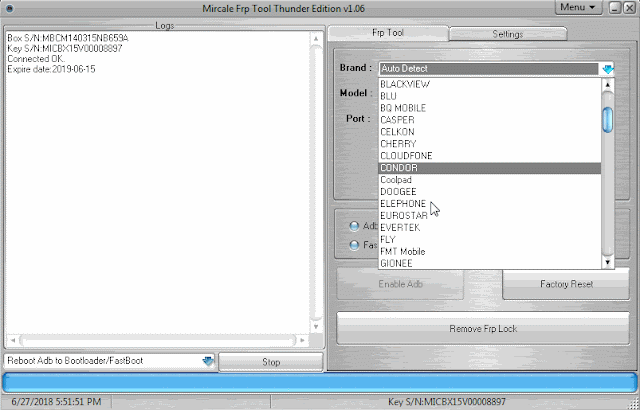Click logs scroll down arrow
Screen dimensions: 640x410
point(316,327)
